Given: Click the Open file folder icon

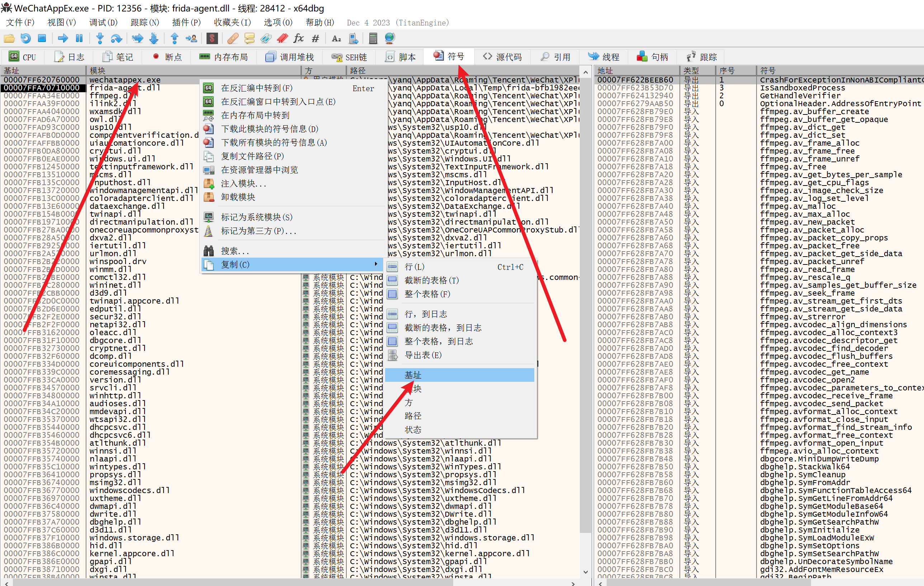Looking at the screenshot, I should coord(9,38).
